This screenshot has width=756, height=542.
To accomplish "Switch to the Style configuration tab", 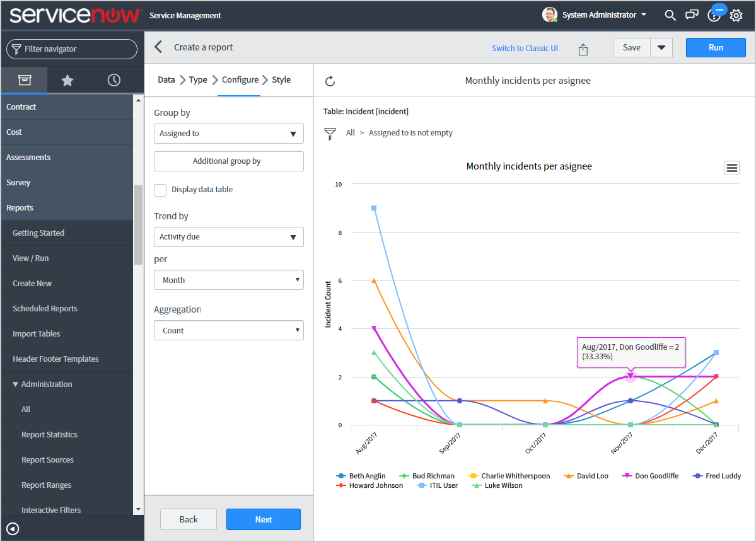I will tap(281, 80).
